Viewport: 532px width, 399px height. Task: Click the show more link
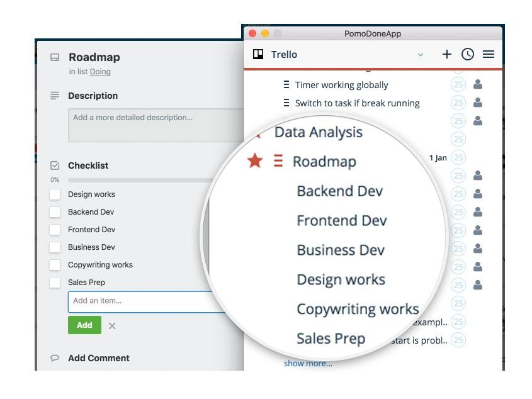[308, 363]
